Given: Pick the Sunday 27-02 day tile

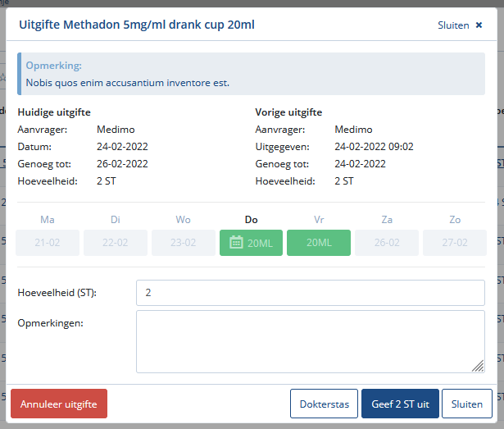Looking at the screenshot, I should [x=454, y=243].
